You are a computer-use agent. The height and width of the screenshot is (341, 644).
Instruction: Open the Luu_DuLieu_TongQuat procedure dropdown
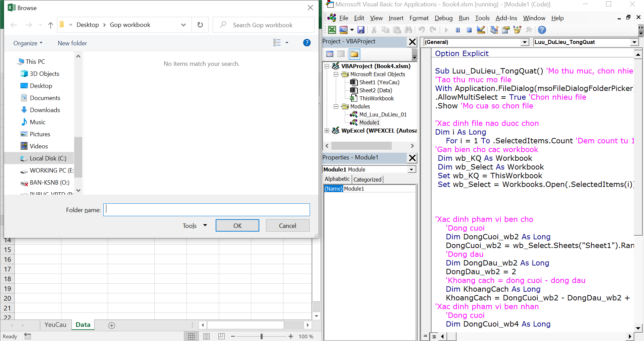[x=634, y=42]
